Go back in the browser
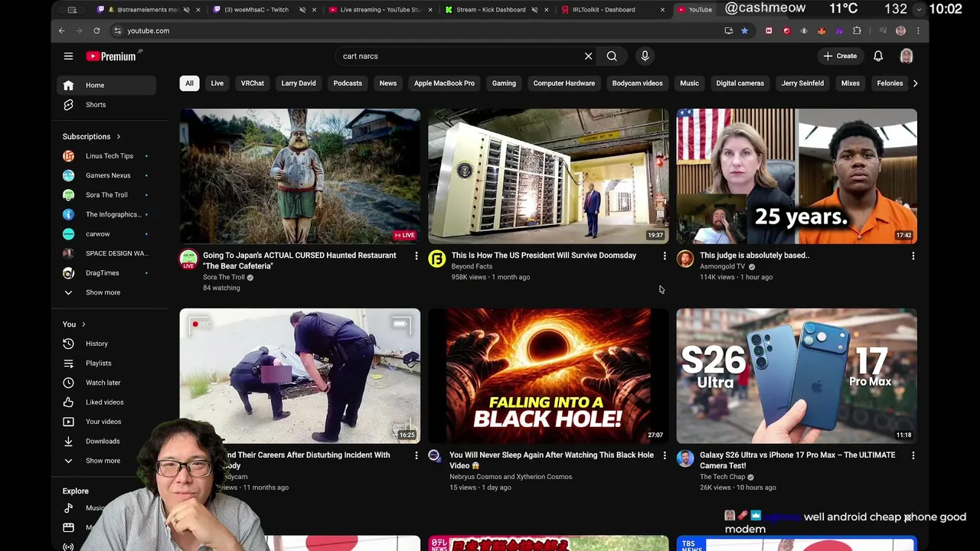Viewport: 980px width, 551px height. (x=62, y=31)
